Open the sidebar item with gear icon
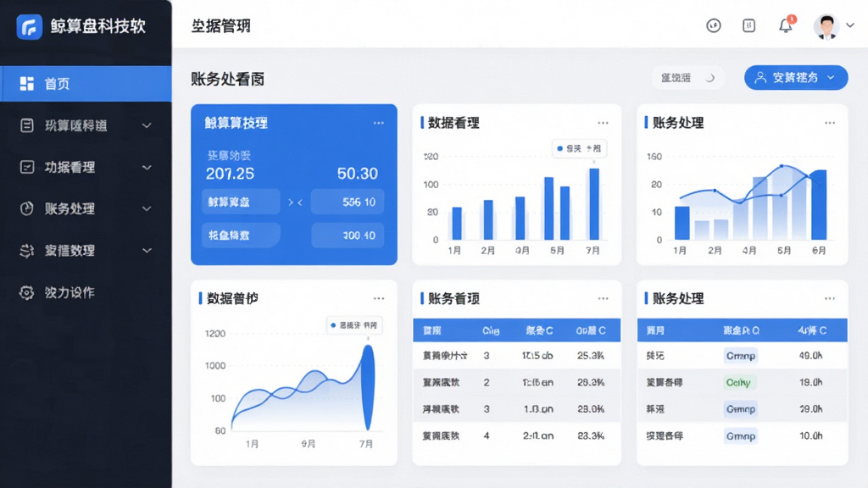The width and height of the screenshot is (868, 488). point(86,292)
